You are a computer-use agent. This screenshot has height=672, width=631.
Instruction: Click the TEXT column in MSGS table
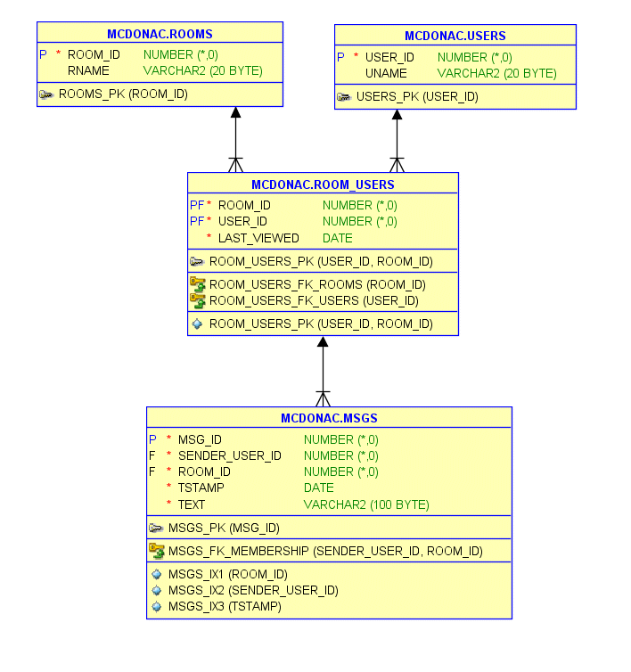click(x=192, y=504)
